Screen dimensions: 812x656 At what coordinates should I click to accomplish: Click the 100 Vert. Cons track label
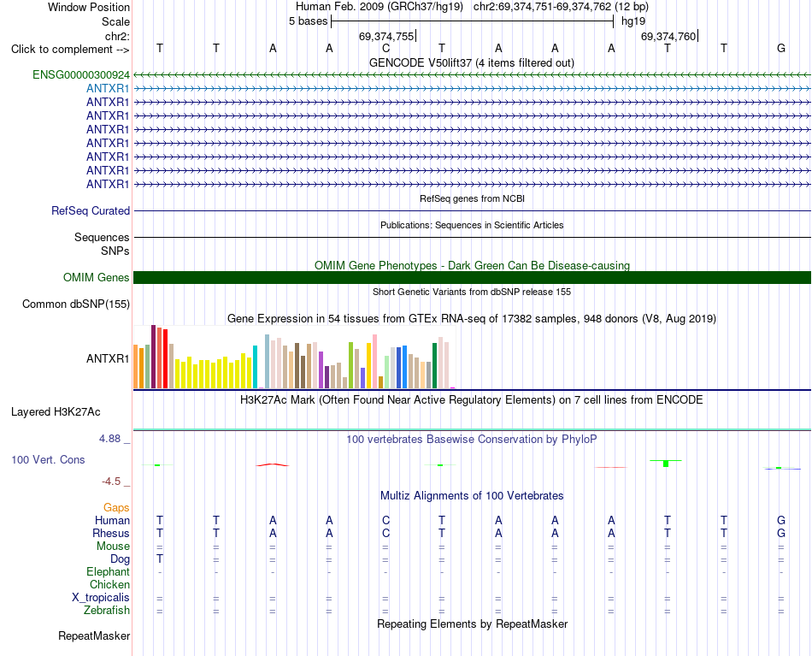pos(48,459)
